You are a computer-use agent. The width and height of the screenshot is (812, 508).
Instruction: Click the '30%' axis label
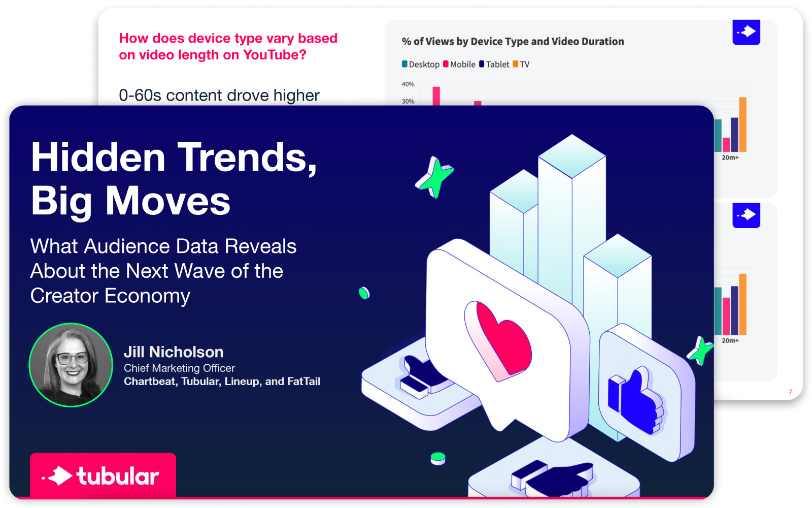(408, 102)
